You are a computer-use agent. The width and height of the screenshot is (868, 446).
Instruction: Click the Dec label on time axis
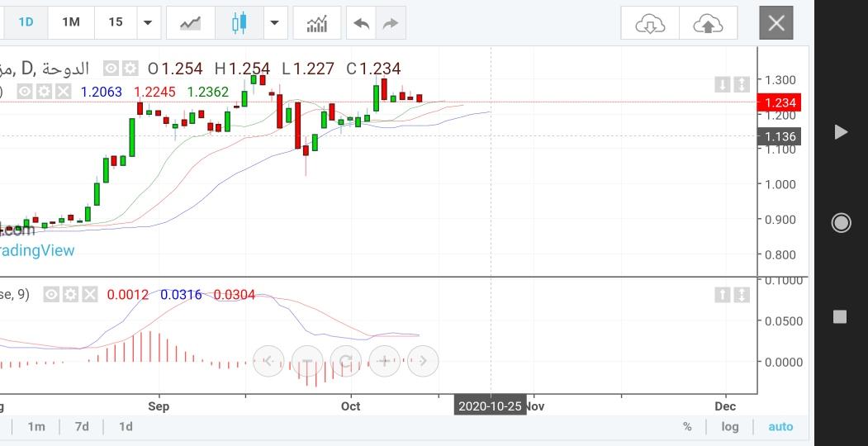click(x=725, y=406)
